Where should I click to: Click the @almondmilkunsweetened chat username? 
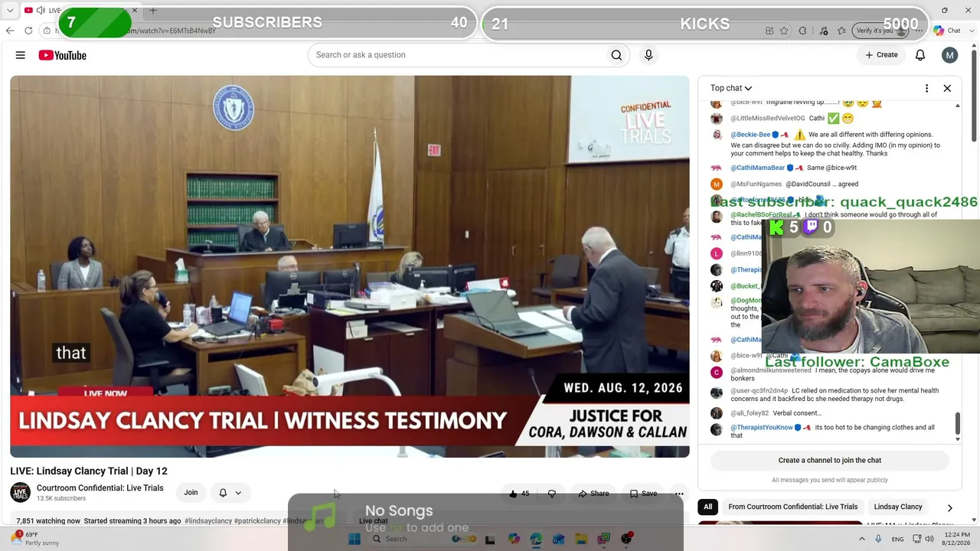point(771,370)
